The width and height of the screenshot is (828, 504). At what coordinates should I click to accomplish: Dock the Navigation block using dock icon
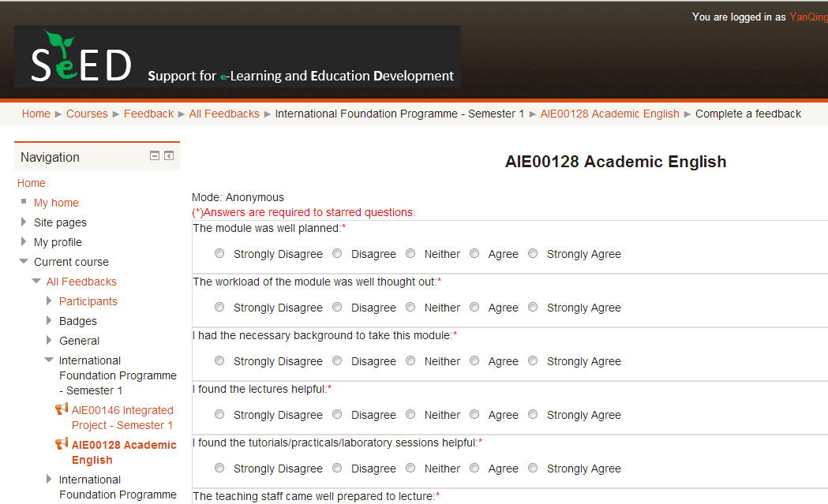click(x=169, y=156)
